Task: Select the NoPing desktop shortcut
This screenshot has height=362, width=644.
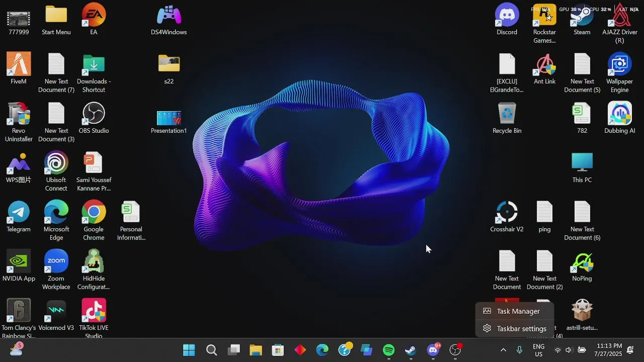Action: (x=582, y=266)
